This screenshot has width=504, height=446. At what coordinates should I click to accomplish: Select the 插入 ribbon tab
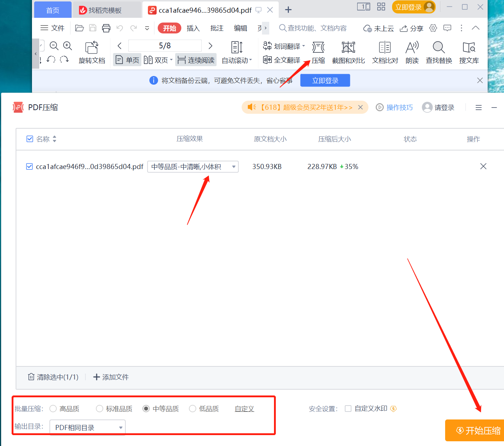193,28
